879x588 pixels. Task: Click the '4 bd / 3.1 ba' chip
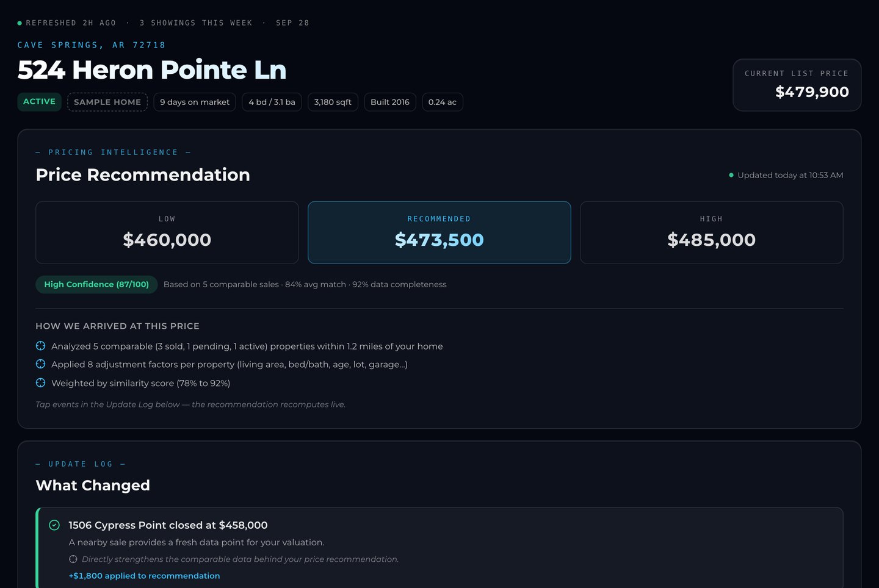pos(272,102)
